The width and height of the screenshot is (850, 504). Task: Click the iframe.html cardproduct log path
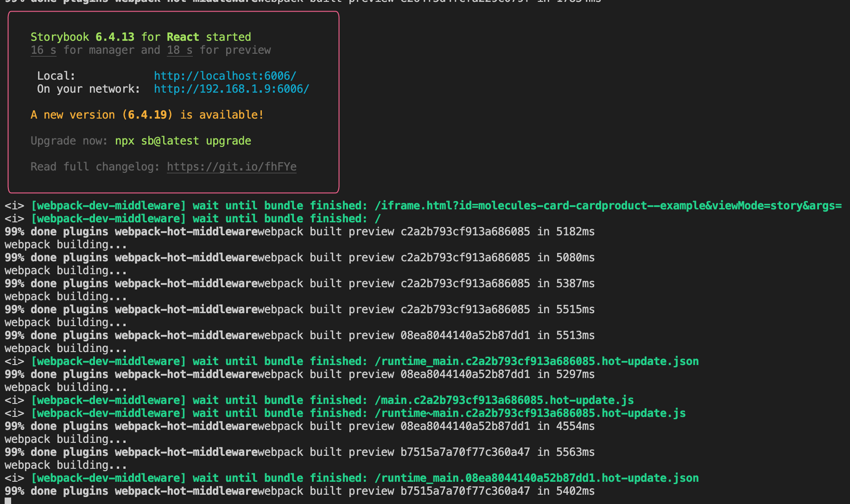pos(608,205)
